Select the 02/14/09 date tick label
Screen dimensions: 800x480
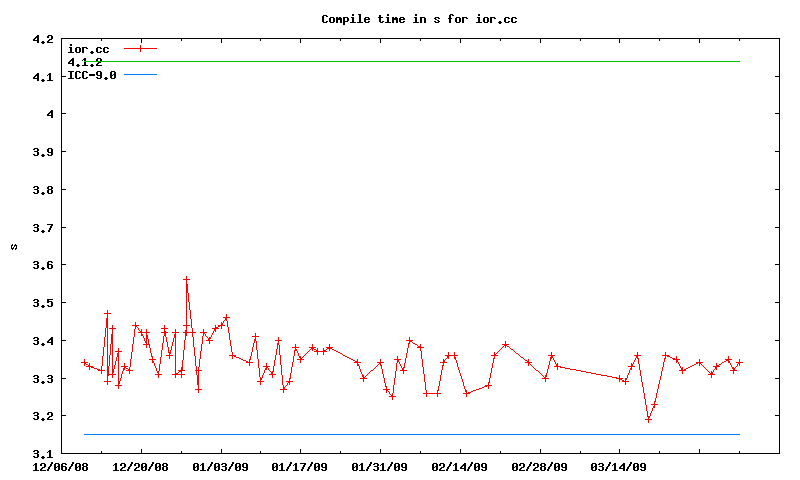pos(459,467)
